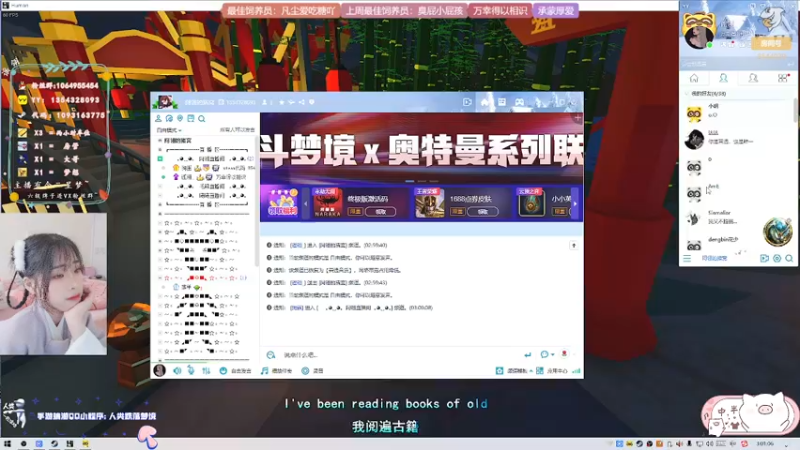The image size is (800, 450).
Task: Click the claim button beside NARAKA promo
Action: [381, 211]
